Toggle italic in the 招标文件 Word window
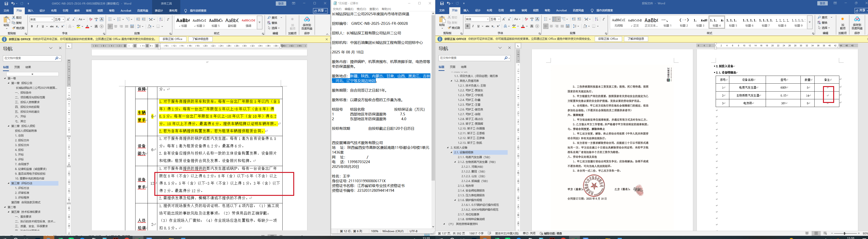868x239 pixels. [38, 26]
